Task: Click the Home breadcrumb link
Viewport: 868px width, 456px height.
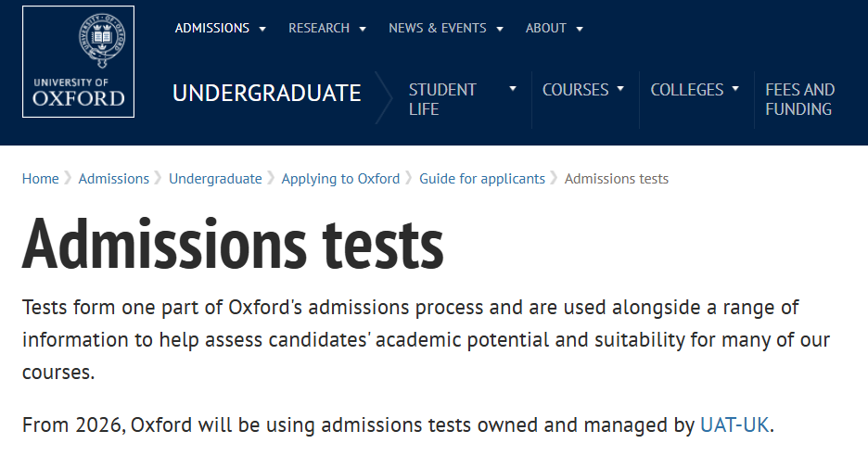Action: point(40,179)
